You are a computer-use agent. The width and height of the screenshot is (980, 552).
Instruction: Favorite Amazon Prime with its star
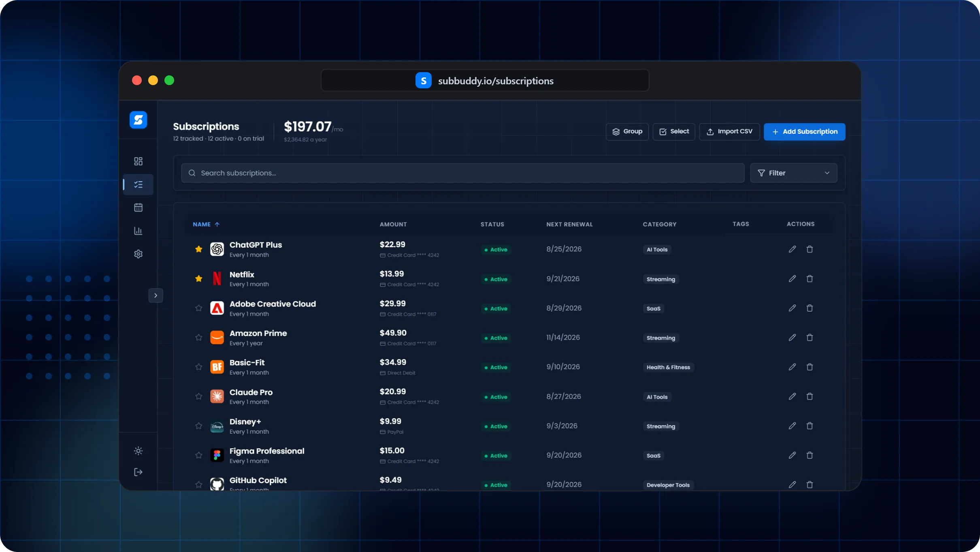[x=198, y=337]
